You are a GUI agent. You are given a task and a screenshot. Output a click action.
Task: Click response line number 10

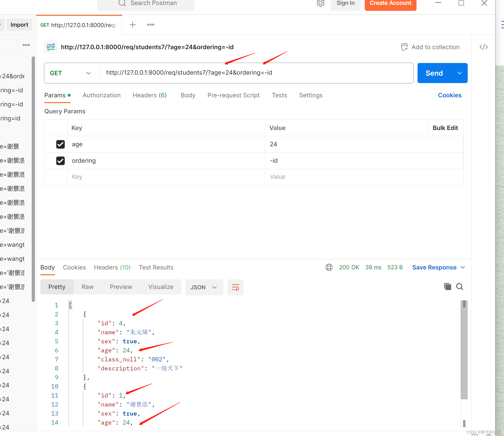55,386
